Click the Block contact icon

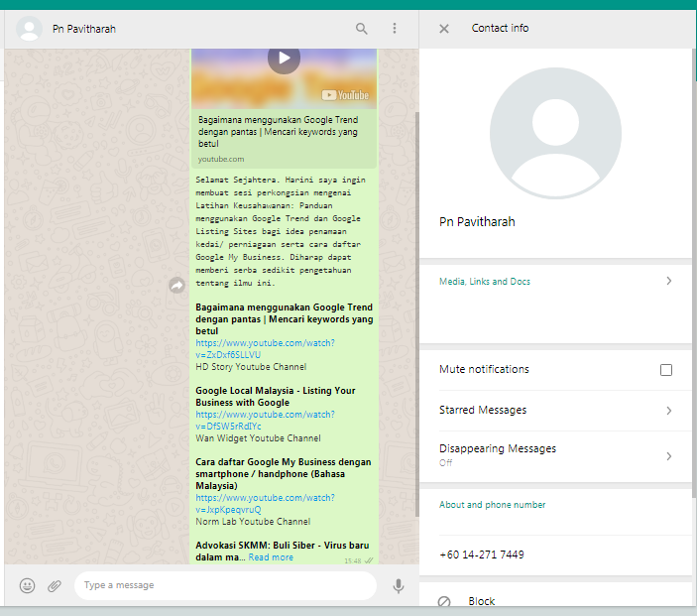443,602
